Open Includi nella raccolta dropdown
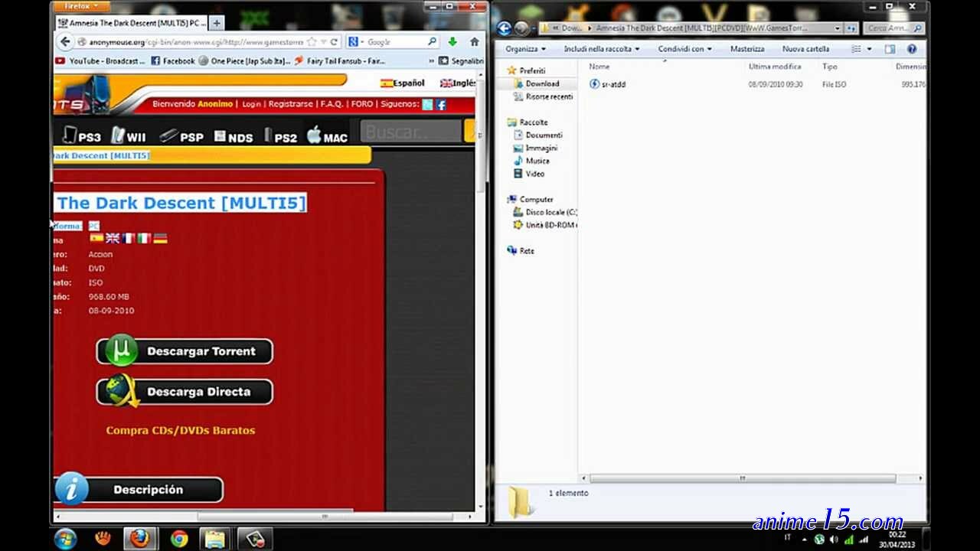Screen dimensions: 980x551 [x=602, y=49]
